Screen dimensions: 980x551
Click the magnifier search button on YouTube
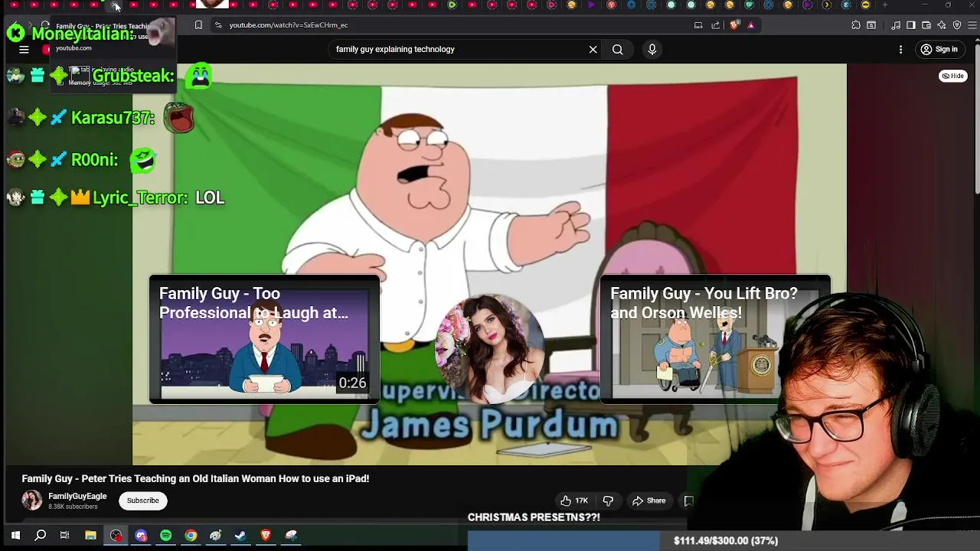click(617, 50)
